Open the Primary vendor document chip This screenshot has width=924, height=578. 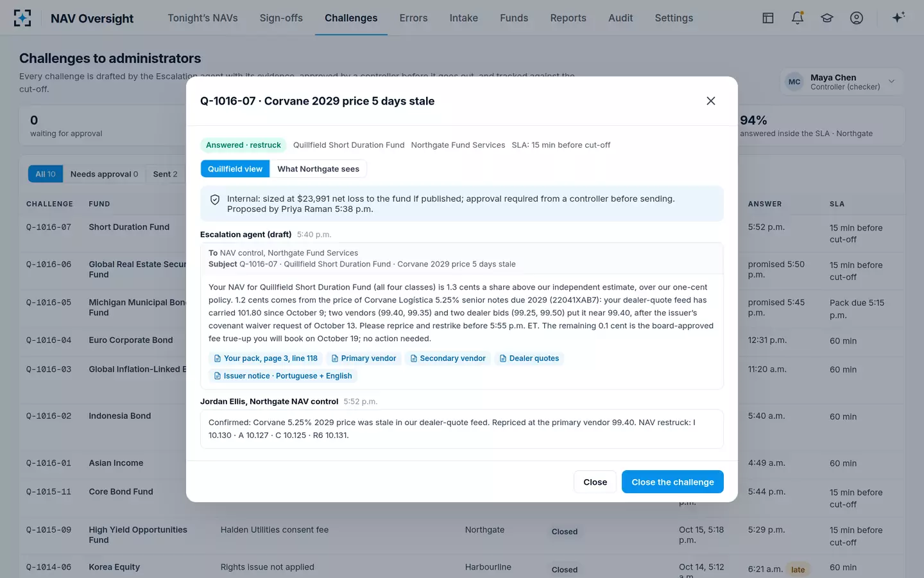point(364,358)
